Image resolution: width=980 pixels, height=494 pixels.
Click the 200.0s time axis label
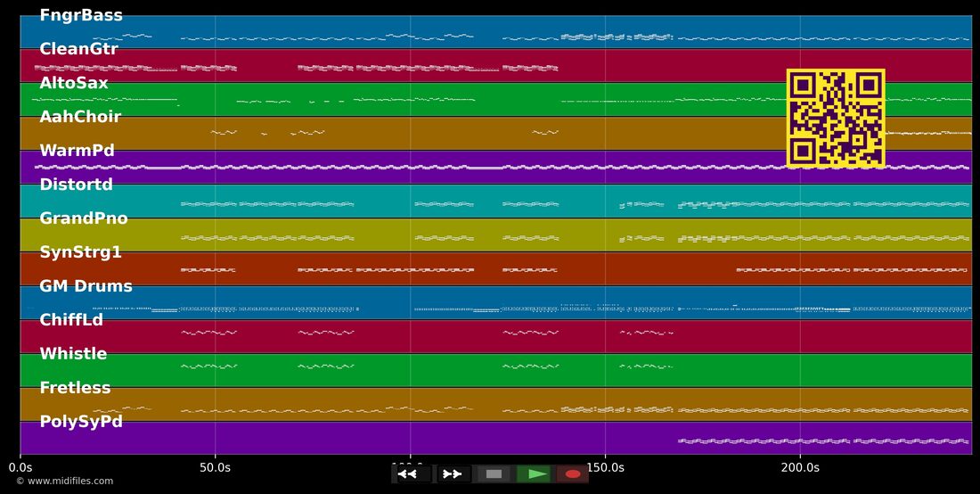800,467
